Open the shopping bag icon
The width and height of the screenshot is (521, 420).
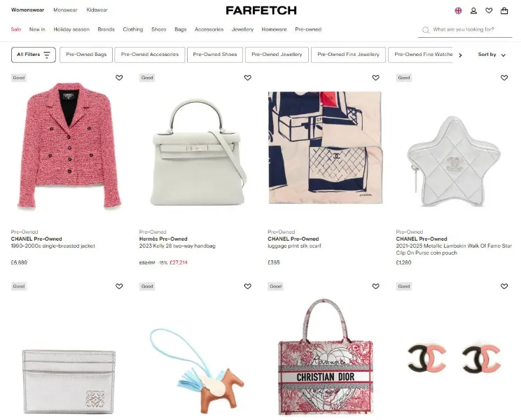[x=504, y=10]
